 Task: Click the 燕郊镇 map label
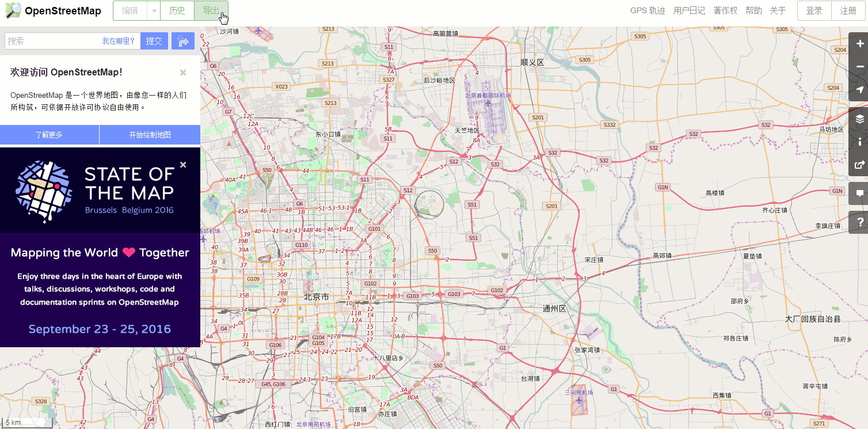[x=662, y=255]
